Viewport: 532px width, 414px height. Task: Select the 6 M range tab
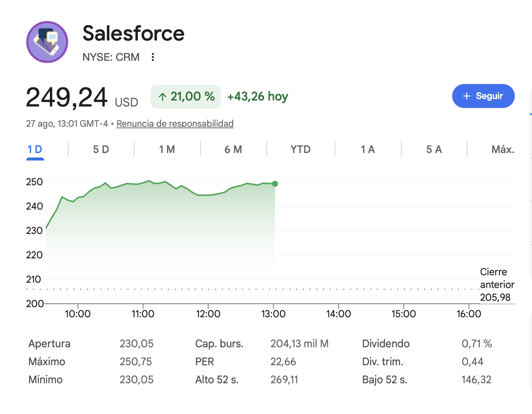tap(233, 150)
